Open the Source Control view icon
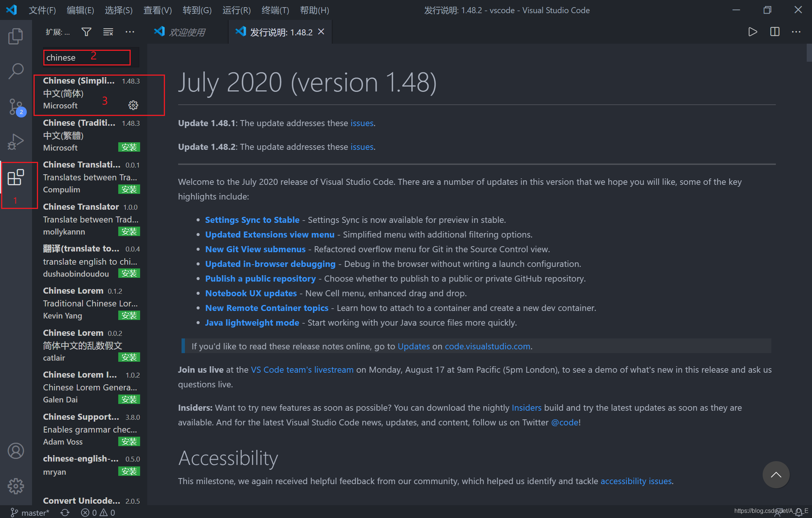Image resolution: width=812 pixels, height=518 pixels. tap(17, 107)
